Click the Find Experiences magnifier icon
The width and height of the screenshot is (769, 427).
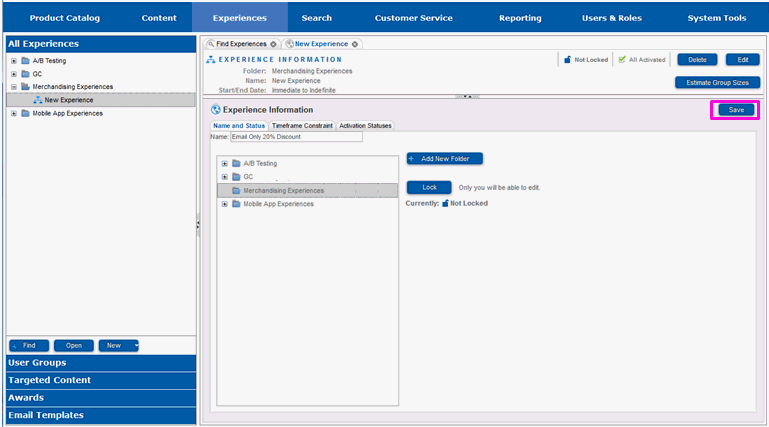click(211, 44)
